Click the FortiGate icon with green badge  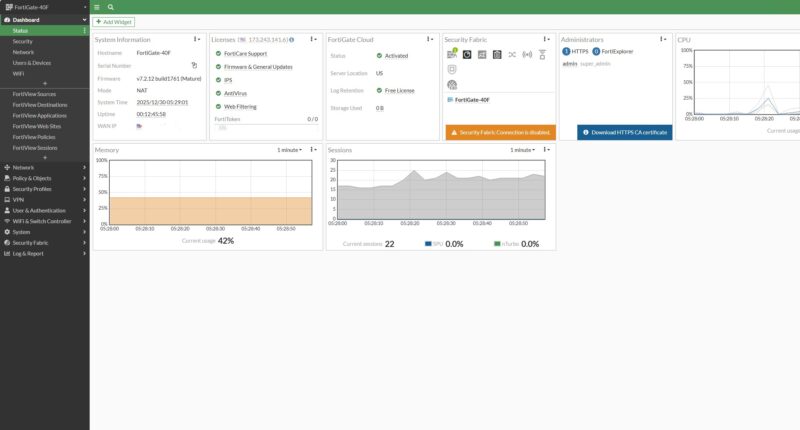pyautogui.click(x=452, y=54)
